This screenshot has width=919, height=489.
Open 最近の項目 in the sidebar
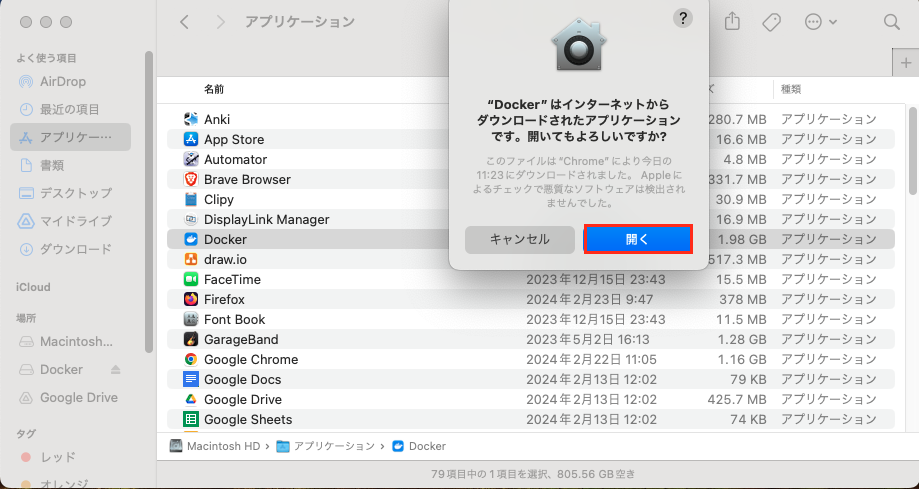(70, 110)
